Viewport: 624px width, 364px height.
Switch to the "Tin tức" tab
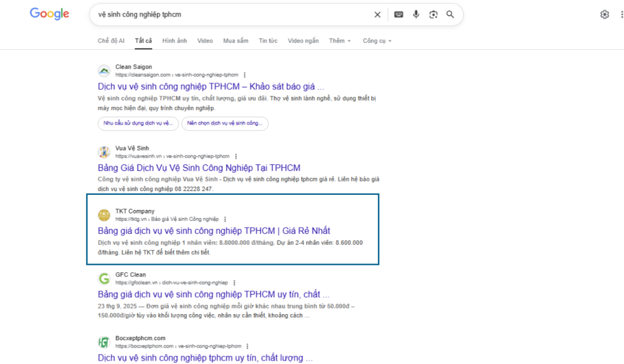tap(268, 41)
